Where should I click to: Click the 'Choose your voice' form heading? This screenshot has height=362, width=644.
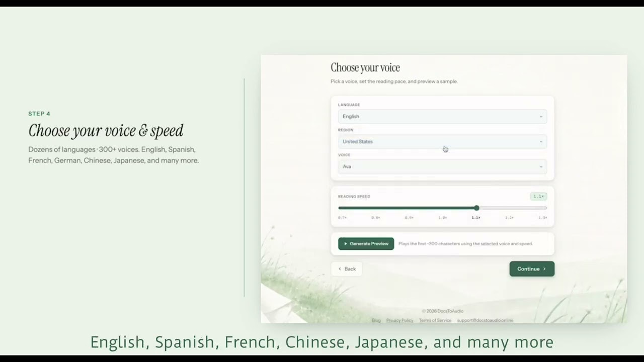(x=365, y=67)
